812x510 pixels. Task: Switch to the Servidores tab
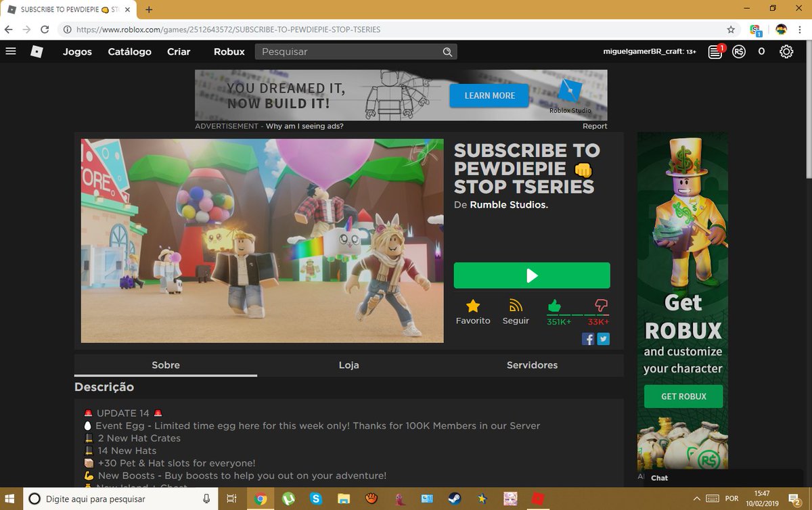coord(532,365)
